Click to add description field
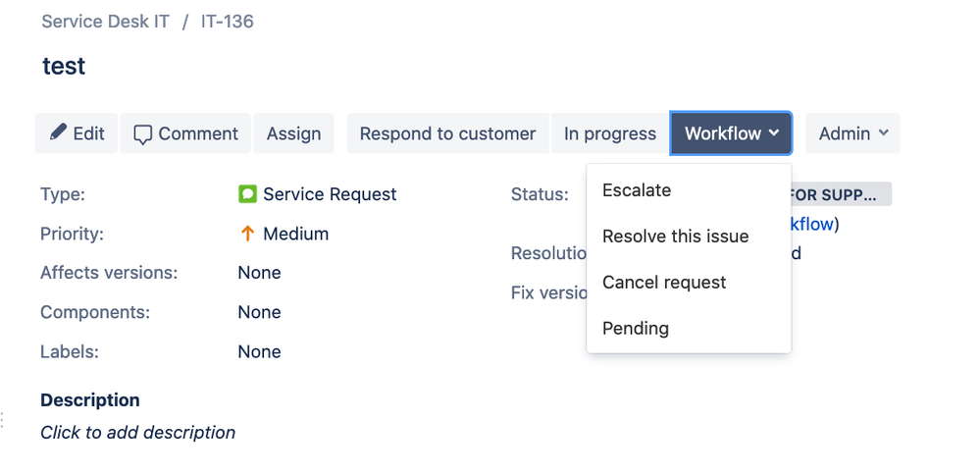980x475 pixels. (137, 433)
